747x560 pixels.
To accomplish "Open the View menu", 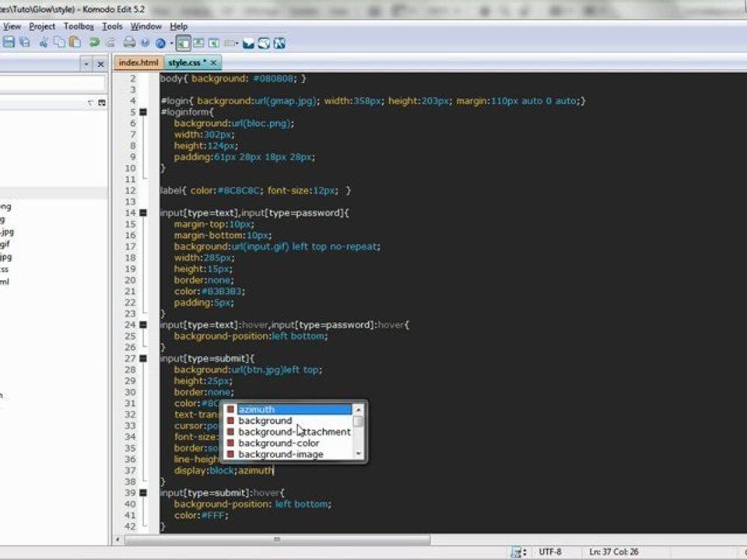I will pos(12,26).
